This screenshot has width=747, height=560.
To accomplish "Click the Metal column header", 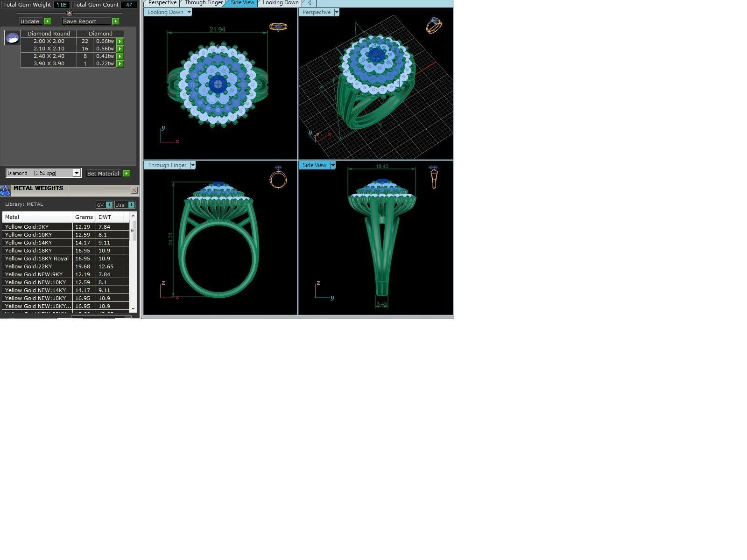I will [x=37, y=217].
